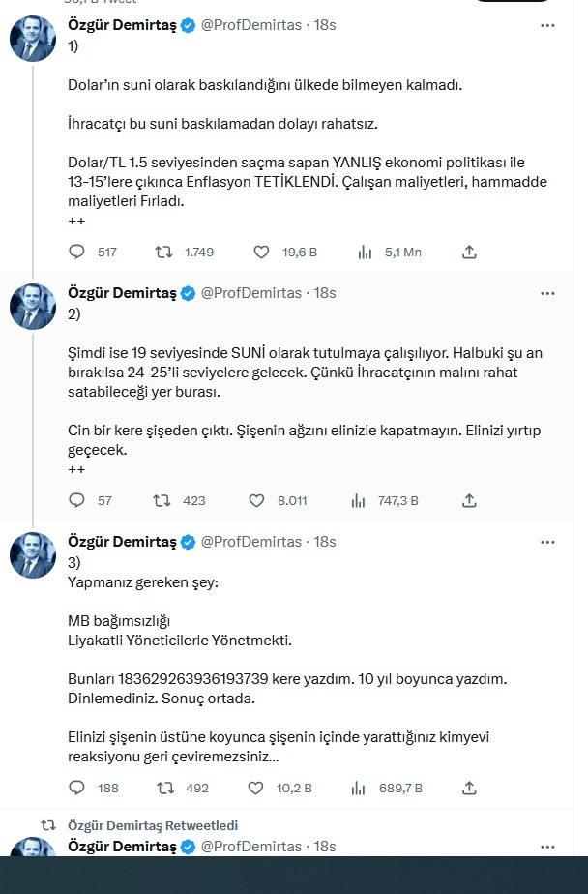
Task: Share the first tweet about Dolar
Action: click(469, 252)
